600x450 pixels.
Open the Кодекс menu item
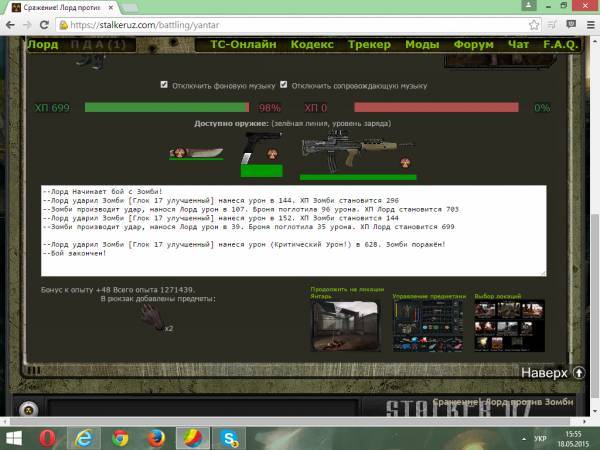(x=313, y=45)
